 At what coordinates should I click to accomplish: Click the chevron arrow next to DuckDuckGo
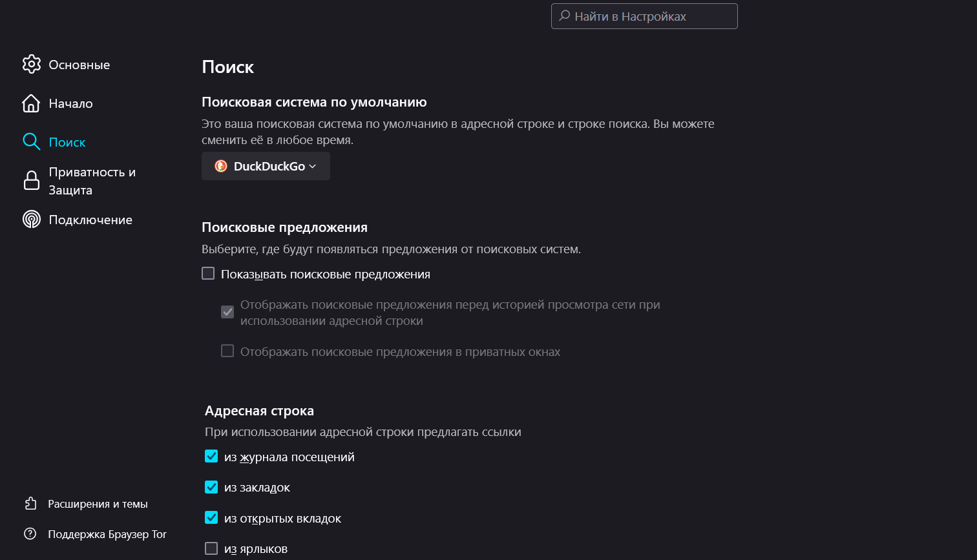click(313, 166)
